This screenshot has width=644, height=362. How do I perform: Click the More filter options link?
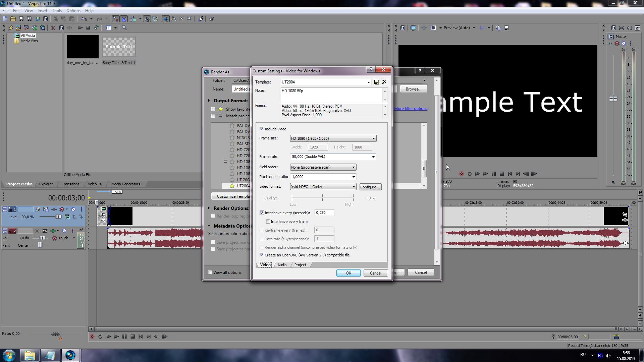pos(411,109)
